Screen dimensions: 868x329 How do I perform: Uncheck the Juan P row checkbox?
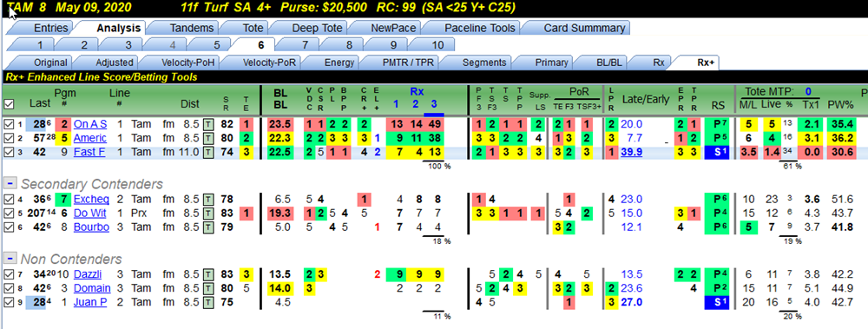pyautogui.click(x=8, y=302)
